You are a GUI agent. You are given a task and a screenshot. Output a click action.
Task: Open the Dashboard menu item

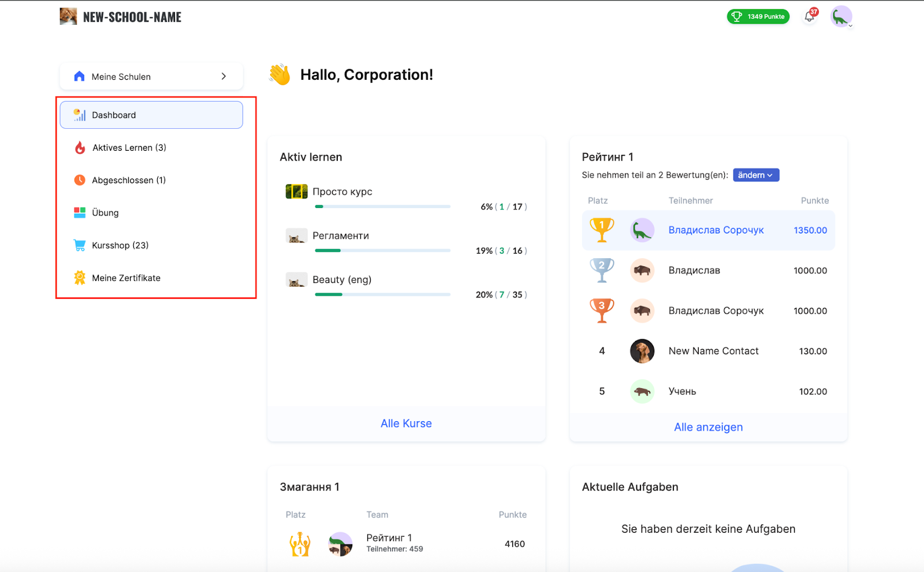click(151, 115)
